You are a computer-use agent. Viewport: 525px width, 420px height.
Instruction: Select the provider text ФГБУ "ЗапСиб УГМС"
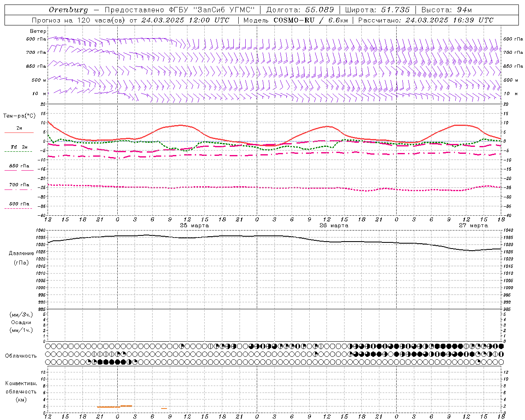[212, 10]
